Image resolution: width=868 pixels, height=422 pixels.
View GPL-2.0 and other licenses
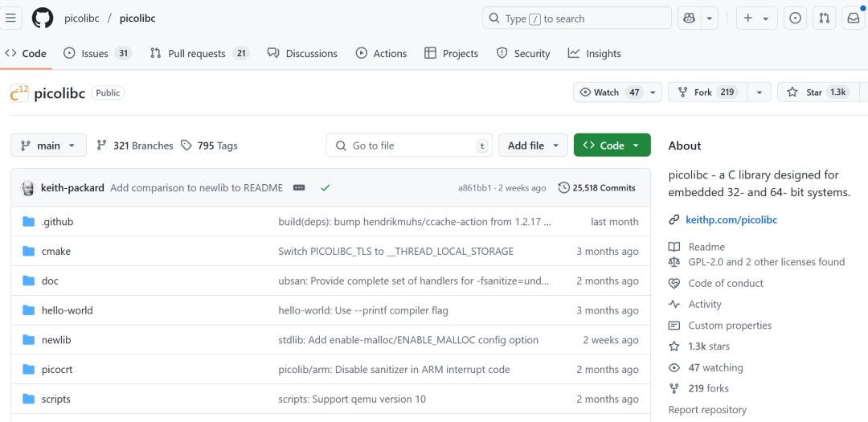(x=766, y=261)
